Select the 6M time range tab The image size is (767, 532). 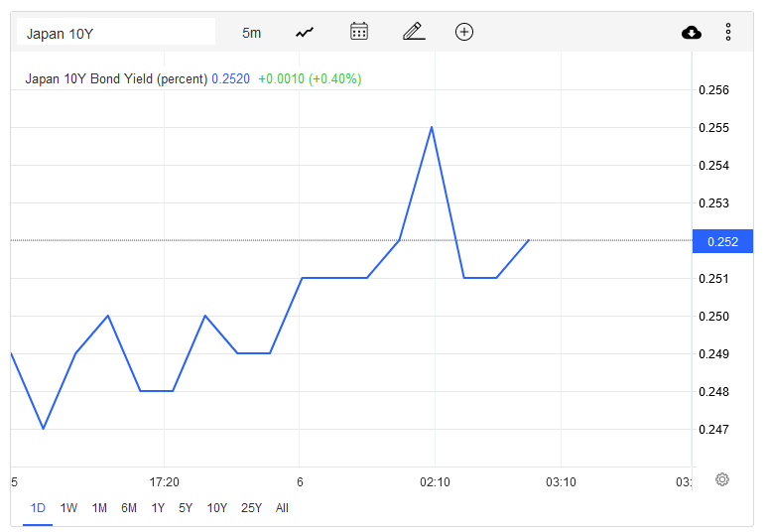click(x=129, y=508)
